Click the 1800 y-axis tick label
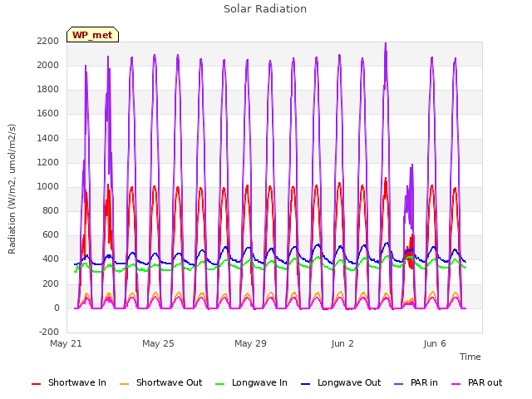Viewport: 532px width, 399px height. click(x=48, y=90)
